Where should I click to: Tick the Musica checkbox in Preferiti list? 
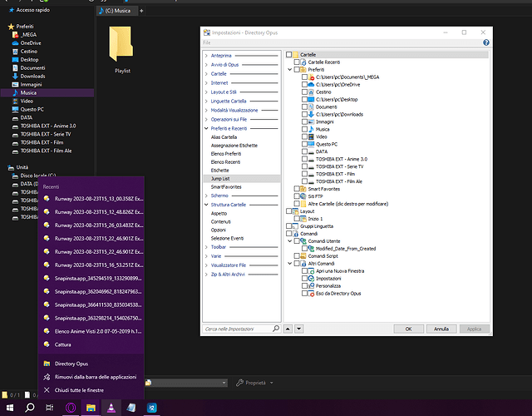[305, 129]
